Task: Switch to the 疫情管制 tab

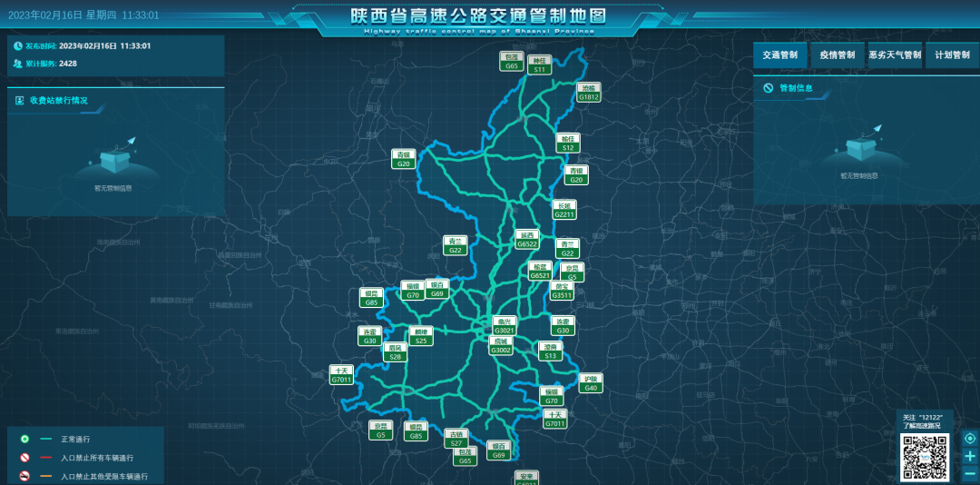Action: pos(837,55)
